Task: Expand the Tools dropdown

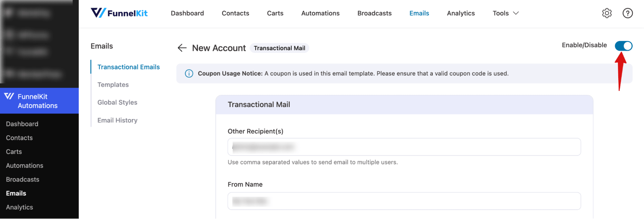Action: pyautogui.click(x=505, y=13)
